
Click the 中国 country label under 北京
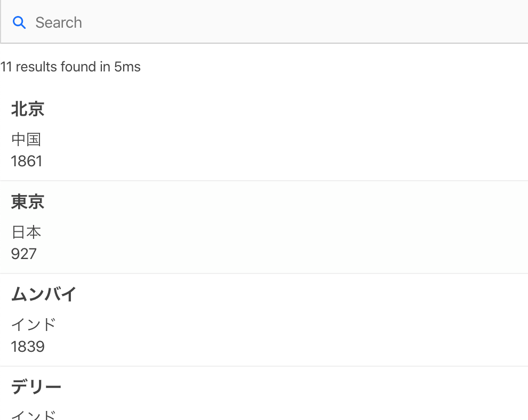(26, 140)
